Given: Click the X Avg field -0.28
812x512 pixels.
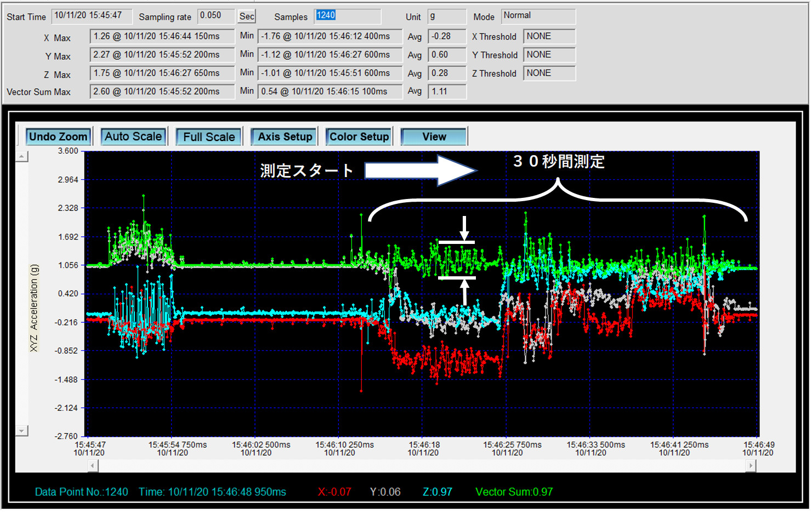Looking at the screenshot, I should [447, 37].
